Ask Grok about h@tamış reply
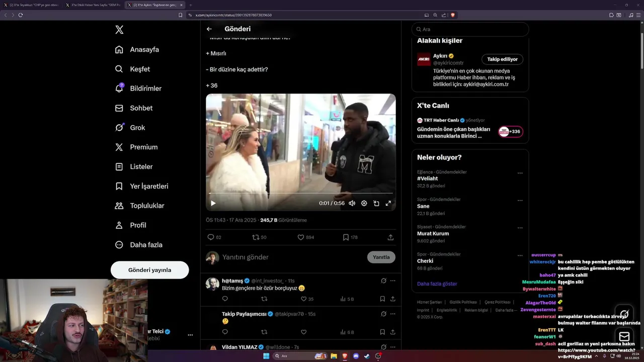The image size is (644, 362). click(x=383, y=281)
